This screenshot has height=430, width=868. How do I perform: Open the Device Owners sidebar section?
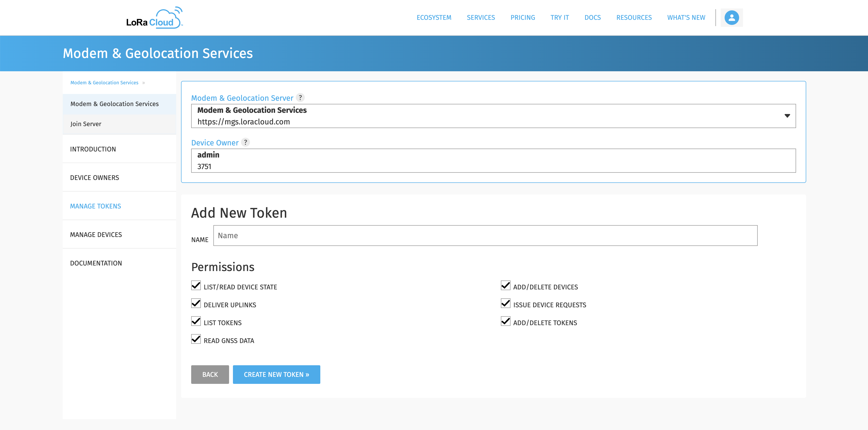coord(119,177)
